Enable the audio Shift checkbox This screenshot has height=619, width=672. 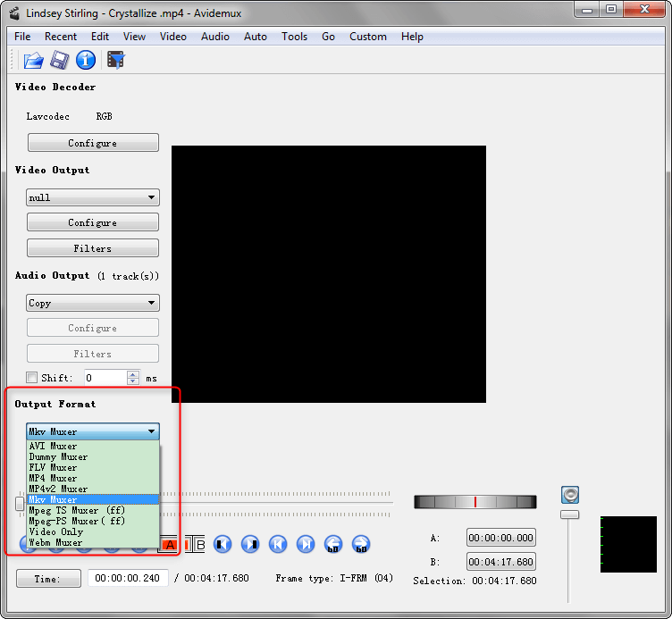pyautogui.click(x=32, y=379)
